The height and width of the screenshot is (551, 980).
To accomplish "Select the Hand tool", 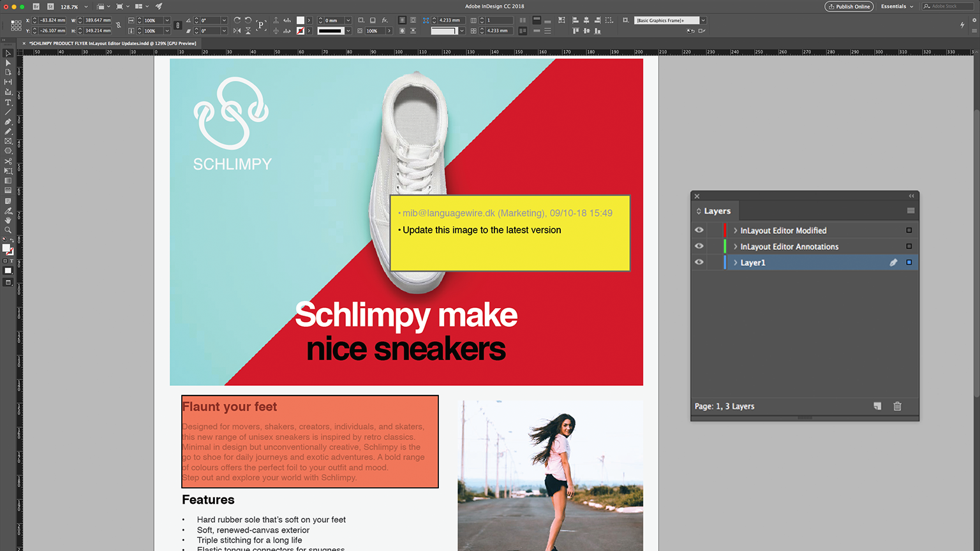I will (x=8, y=220).
